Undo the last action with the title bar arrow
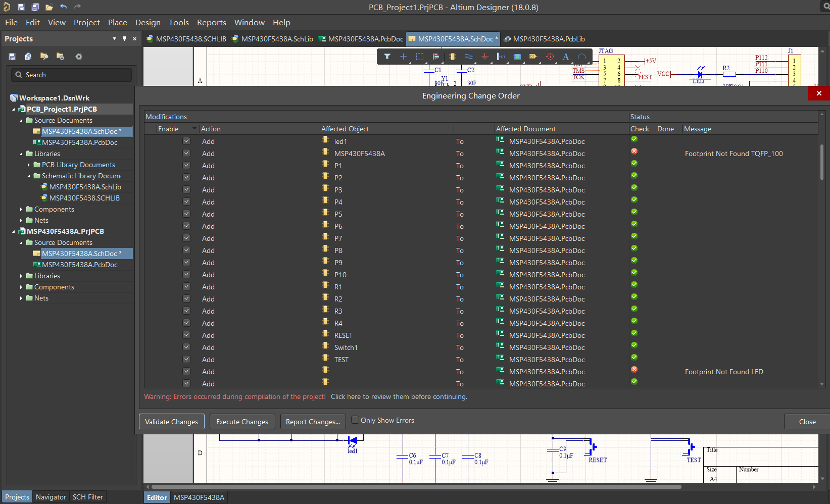 [x=63, y=7]
